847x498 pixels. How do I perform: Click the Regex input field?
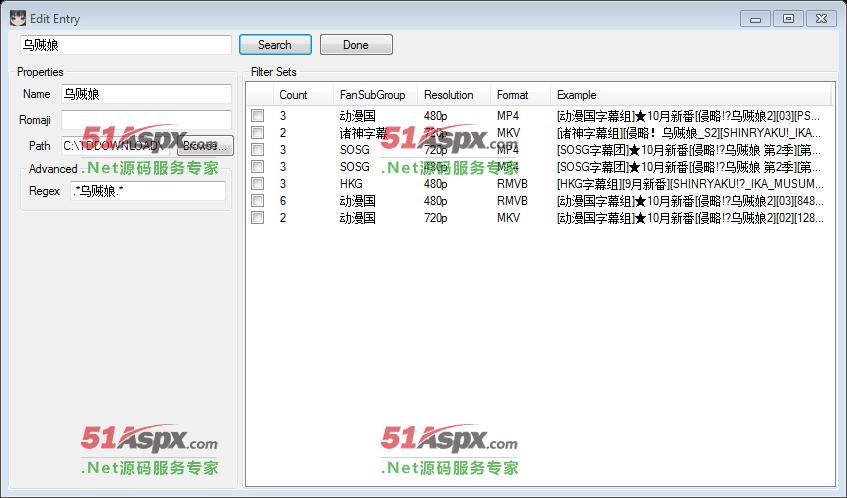[148, 191]
